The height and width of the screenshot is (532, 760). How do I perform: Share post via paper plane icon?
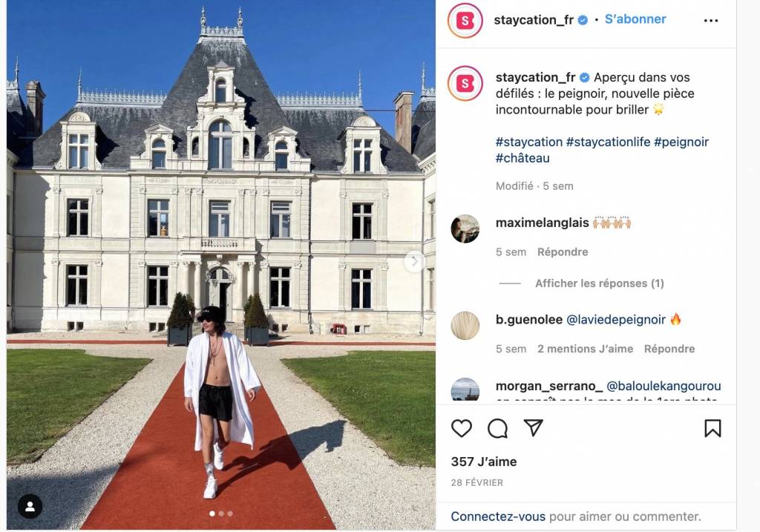click(533, 427)
